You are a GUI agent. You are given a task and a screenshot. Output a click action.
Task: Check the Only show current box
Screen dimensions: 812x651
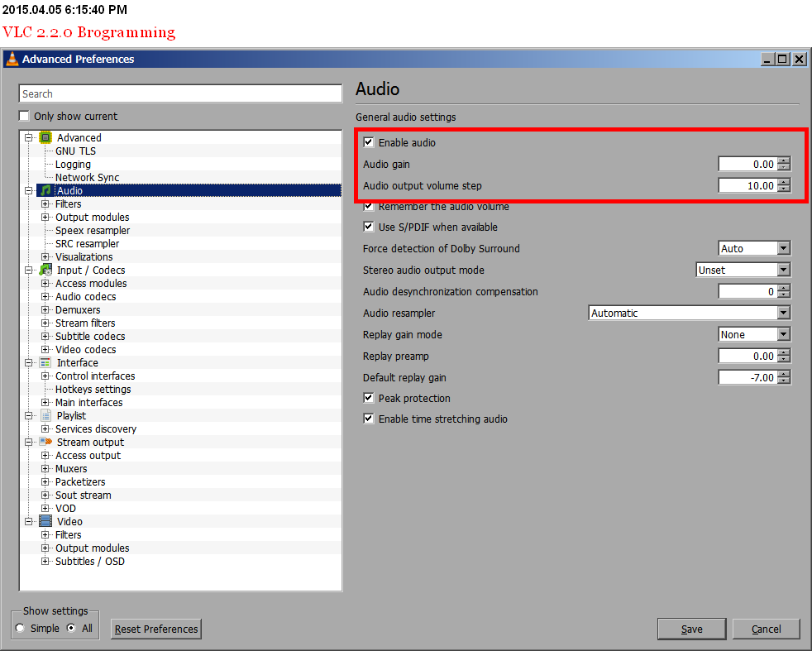pyautogui.click(x=24, y=116)
